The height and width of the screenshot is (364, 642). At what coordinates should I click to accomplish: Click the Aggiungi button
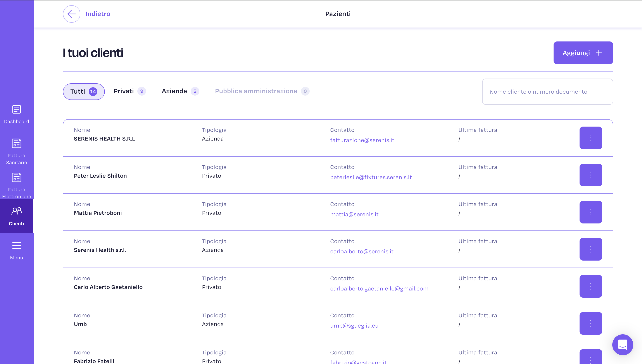[x=583, y=53]
